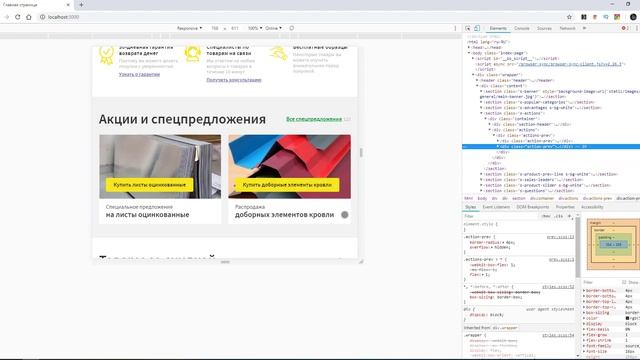Open the DOM Breakpoints tab
The height and width of the screenshot is (360, 640).
(x=533, y=207)
